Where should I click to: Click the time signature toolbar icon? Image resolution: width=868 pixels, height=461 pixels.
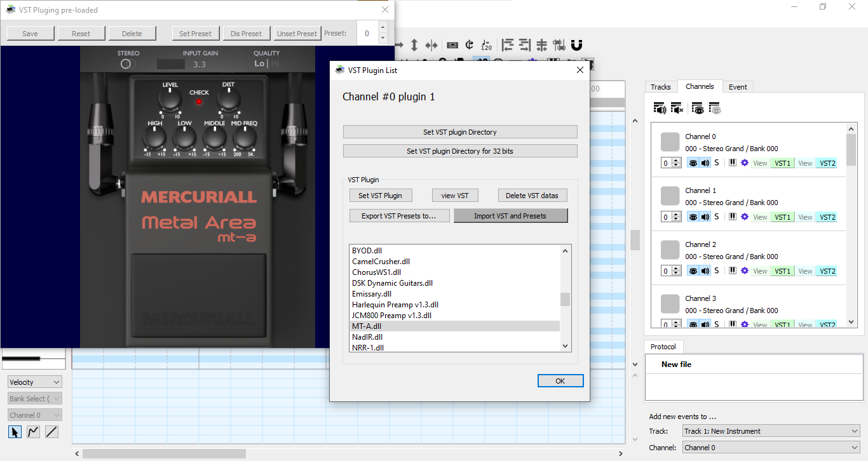point(470,45)
